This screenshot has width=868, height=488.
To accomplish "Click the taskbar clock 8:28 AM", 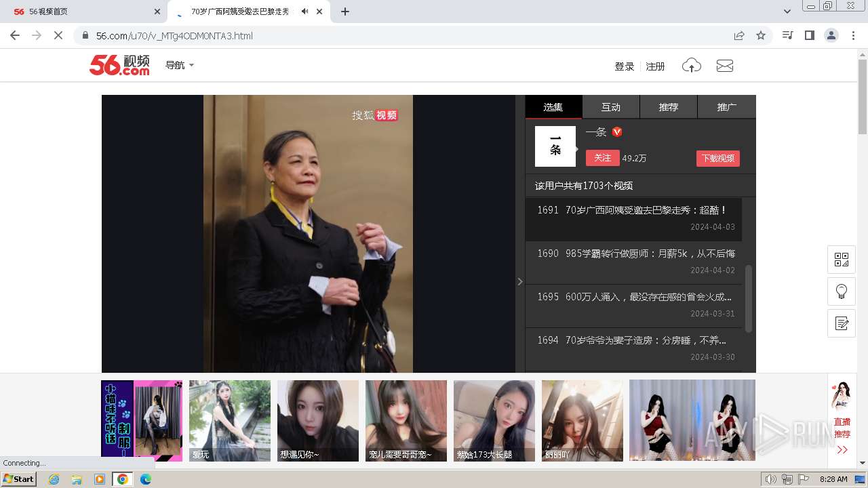I will click(833, 479).
